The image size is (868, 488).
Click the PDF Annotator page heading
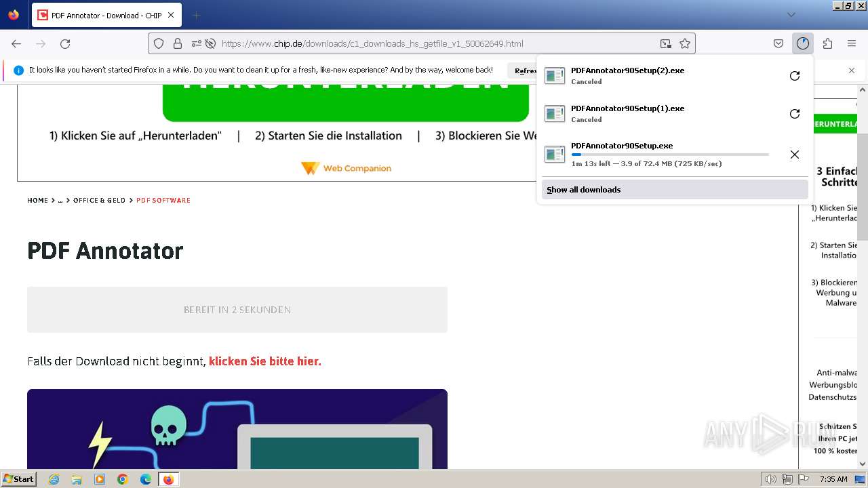point(105,251)
